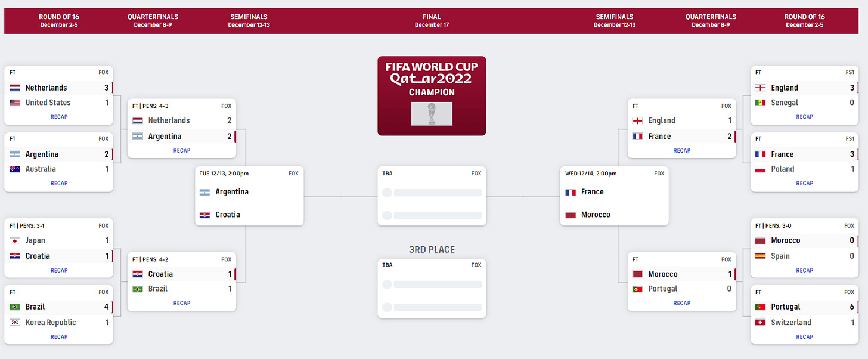Click the ROUND OF 16 header on the left

pyautogui.click(x=59, y=20)
